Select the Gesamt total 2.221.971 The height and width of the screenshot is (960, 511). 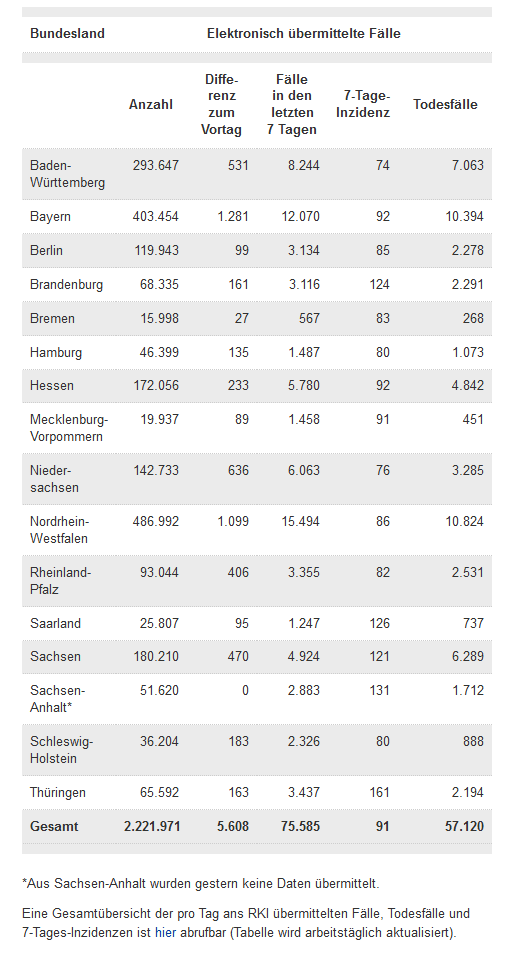point(152,827)
